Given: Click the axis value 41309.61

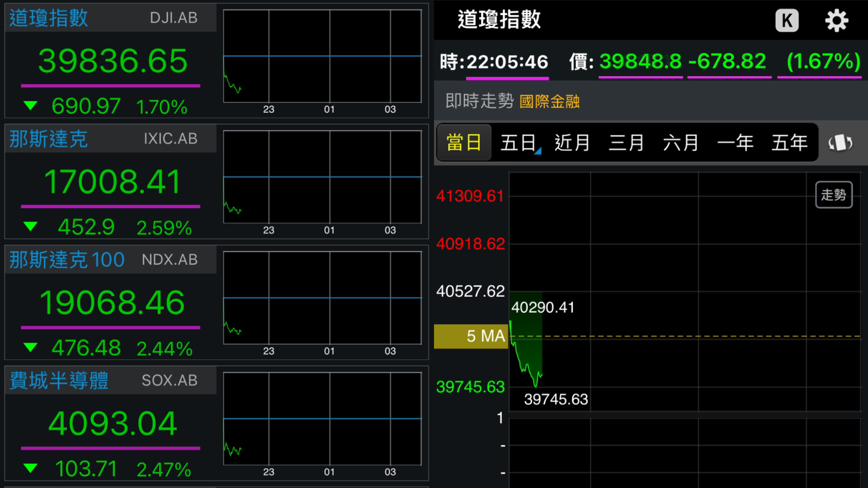Looking at the screenshot, I should coord(470,196).
